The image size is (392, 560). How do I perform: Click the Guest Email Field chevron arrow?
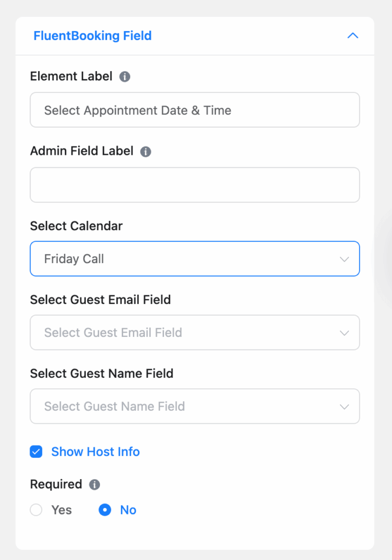(x=344, y=332)
